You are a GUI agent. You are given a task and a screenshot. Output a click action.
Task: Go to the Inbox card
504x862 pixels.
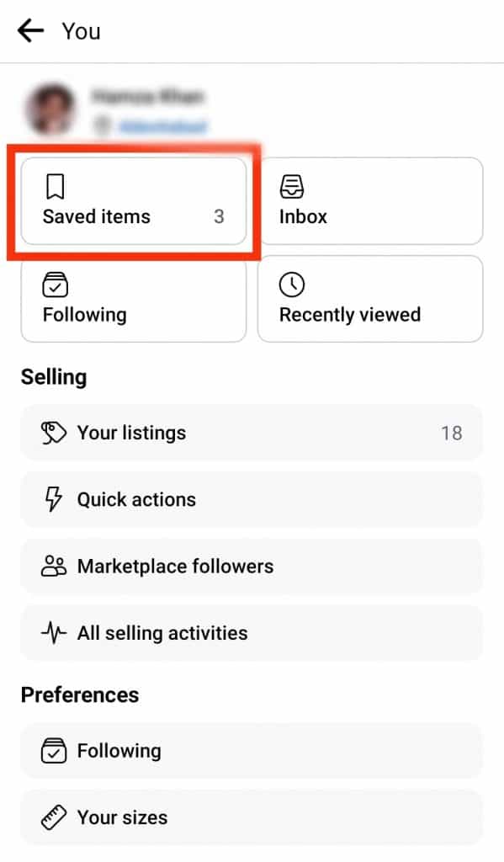click(370, 200)
